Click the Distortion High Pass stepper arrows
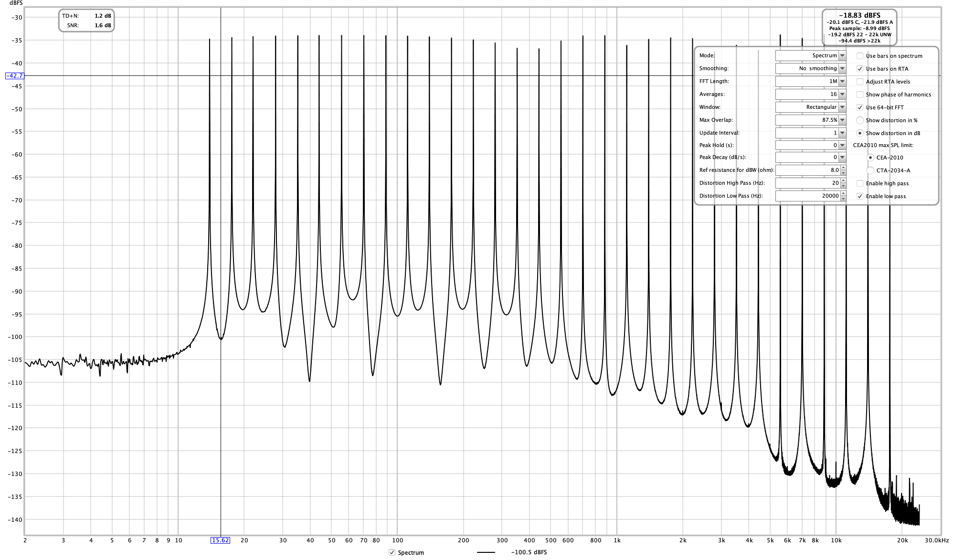This screenshot has height=560, width=953. 843,183
